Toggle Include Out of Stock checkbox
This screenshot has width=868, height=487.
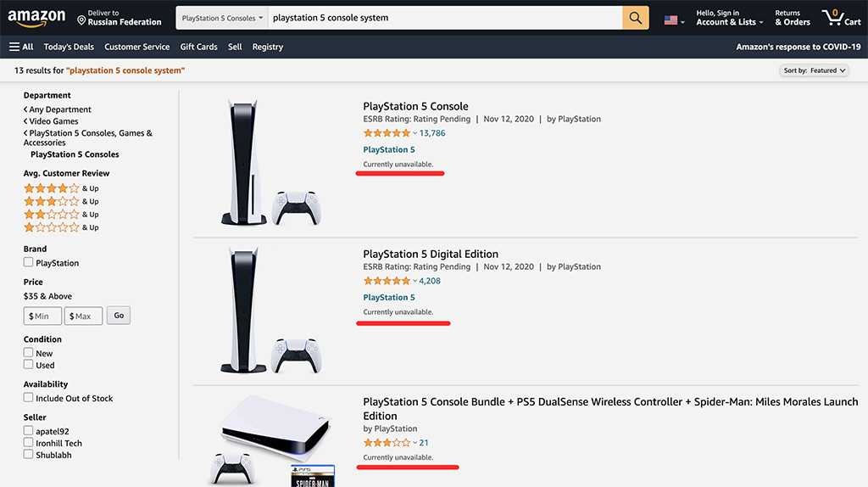[29, 398]
